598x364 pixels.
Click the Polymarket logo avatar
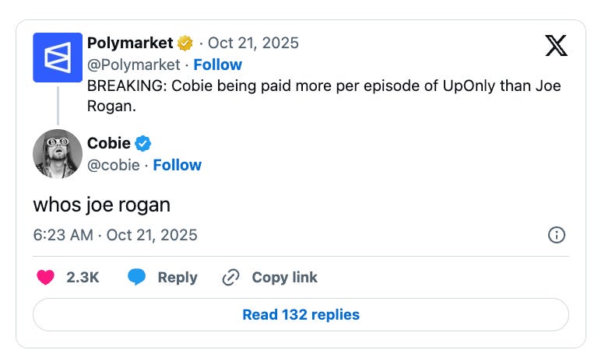[x=58, y=58]
